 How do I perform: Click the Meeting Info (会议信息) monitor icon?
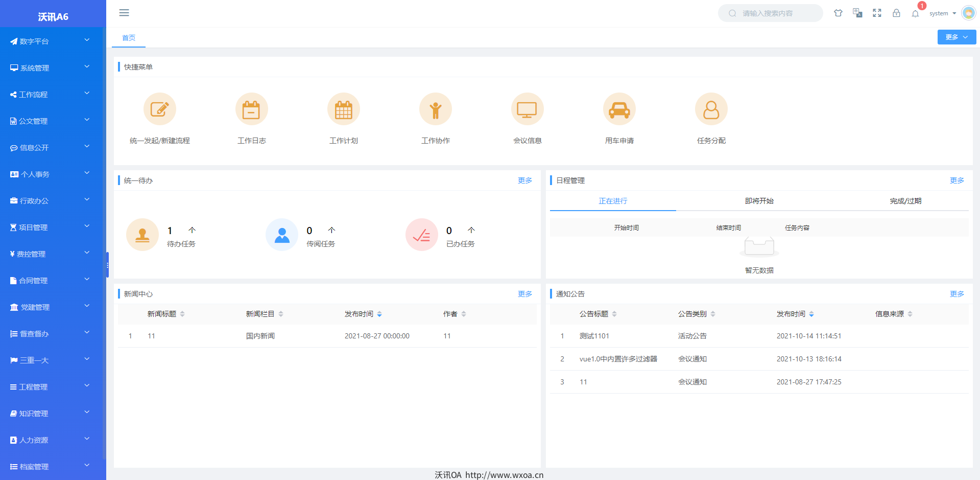[x=527, y=109]
